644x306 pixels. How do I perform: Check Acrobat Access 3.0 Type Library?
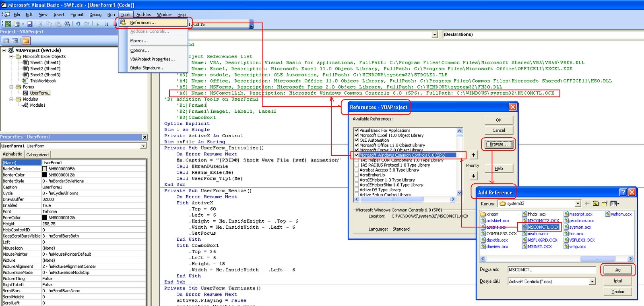(x=357, y=170)
